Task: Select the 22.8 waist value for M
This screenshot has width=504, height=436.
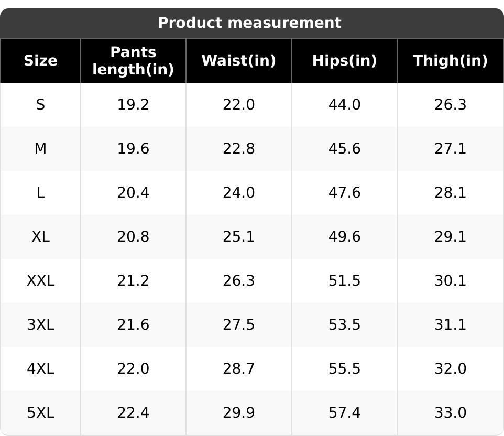Action: (x=238, y=149)
